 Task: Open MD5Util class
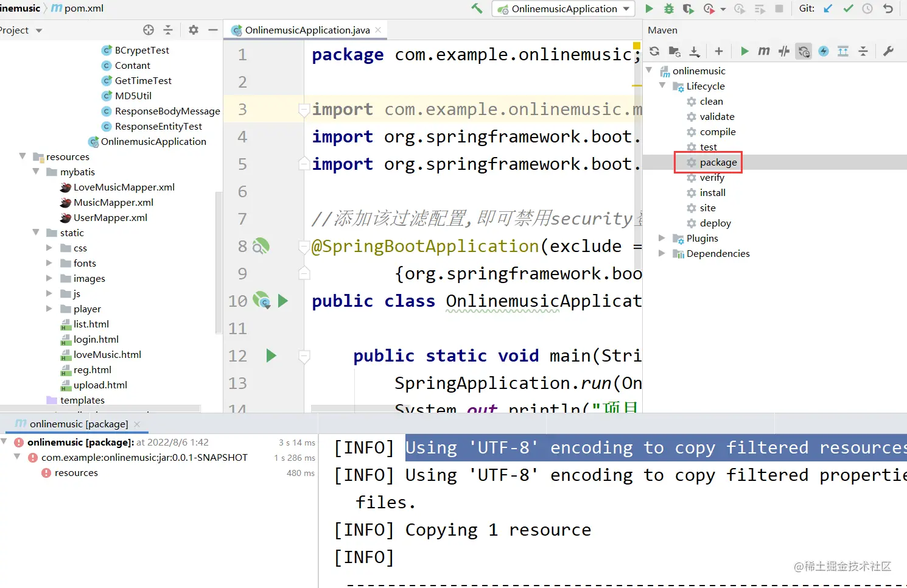(133, 96)
